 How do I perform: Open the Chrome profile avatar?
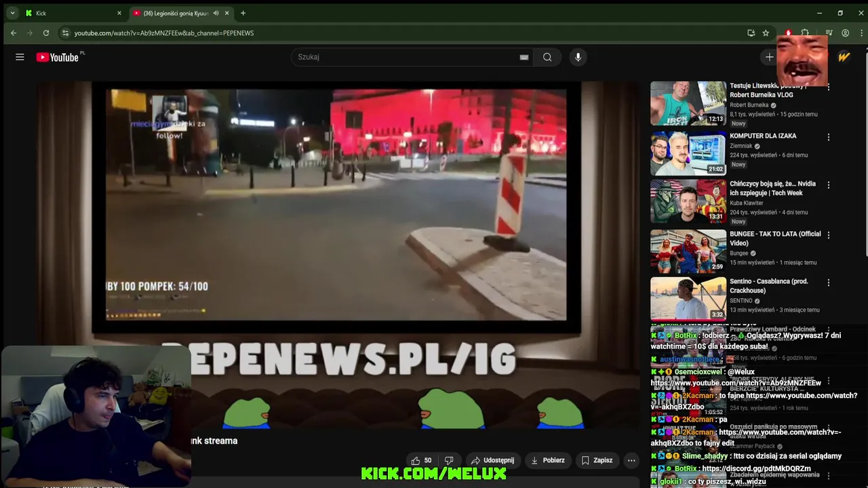tap(845, 33)
